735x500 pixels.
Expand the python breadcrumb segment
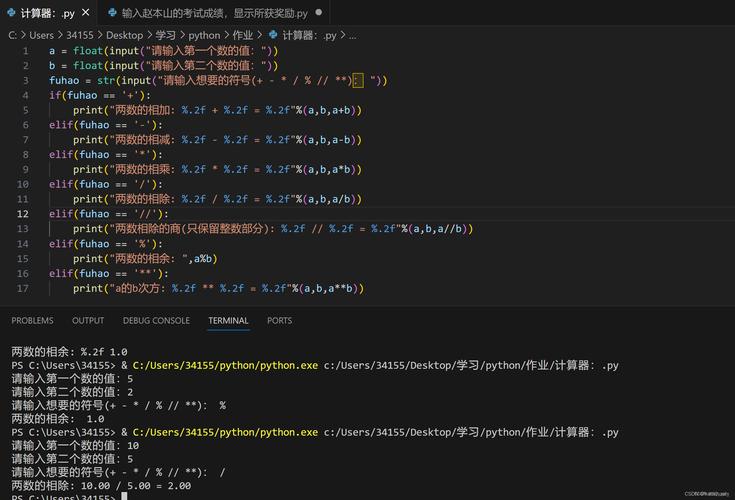(x=204, y=35)
